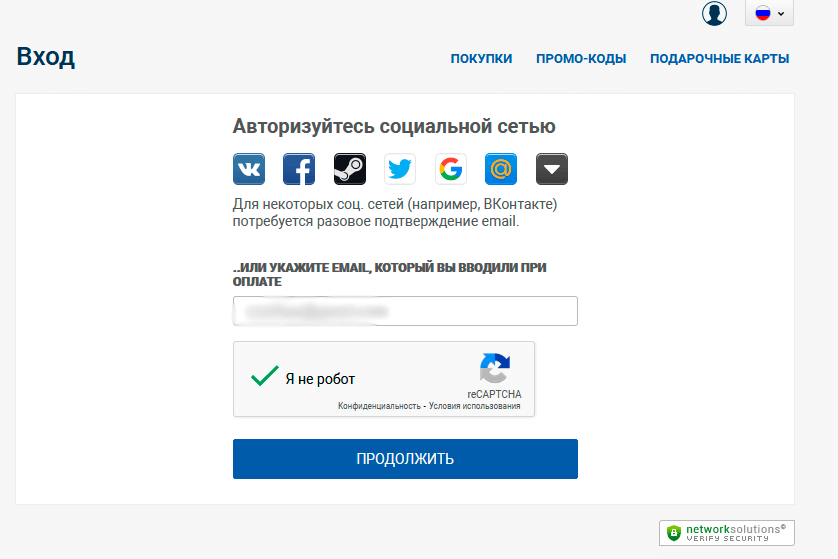
Task: Expand more social networks with the arrow
Action: (552, 169)
